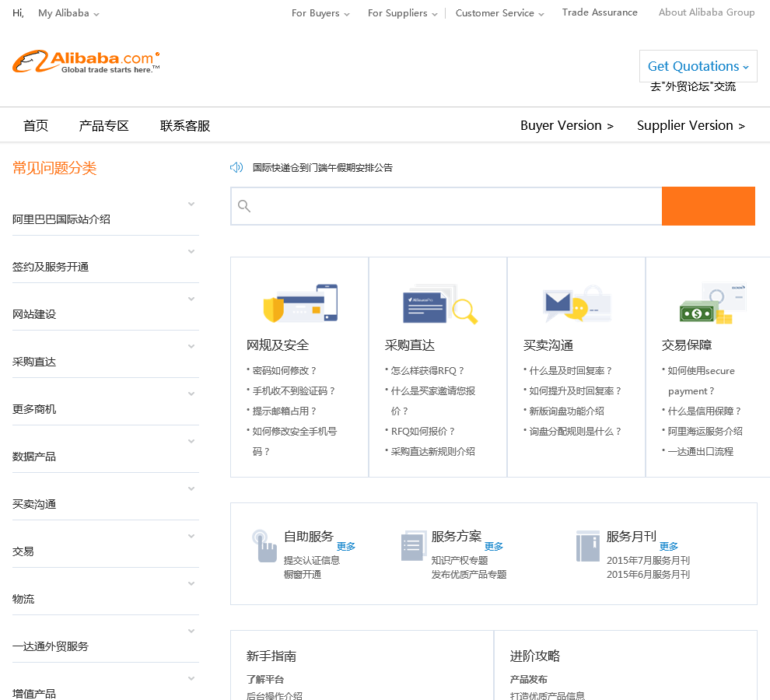Go to the 产品专区 nav tab

click(x=103, y=126)
